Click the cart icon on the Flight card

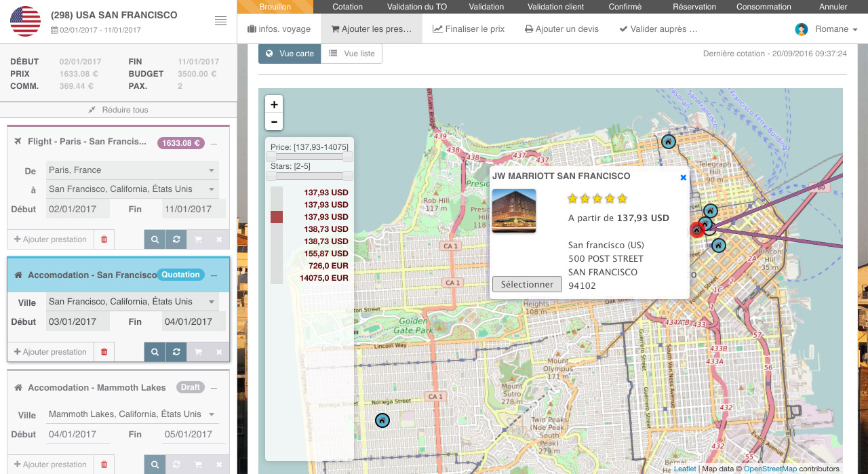coord(198,239)
